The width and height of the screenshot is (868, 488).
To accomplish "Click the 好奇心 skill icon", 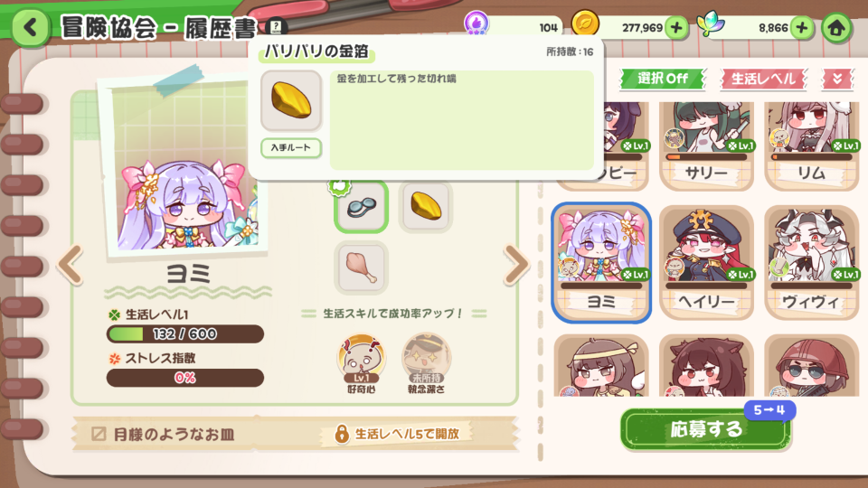I will point(361,359).
